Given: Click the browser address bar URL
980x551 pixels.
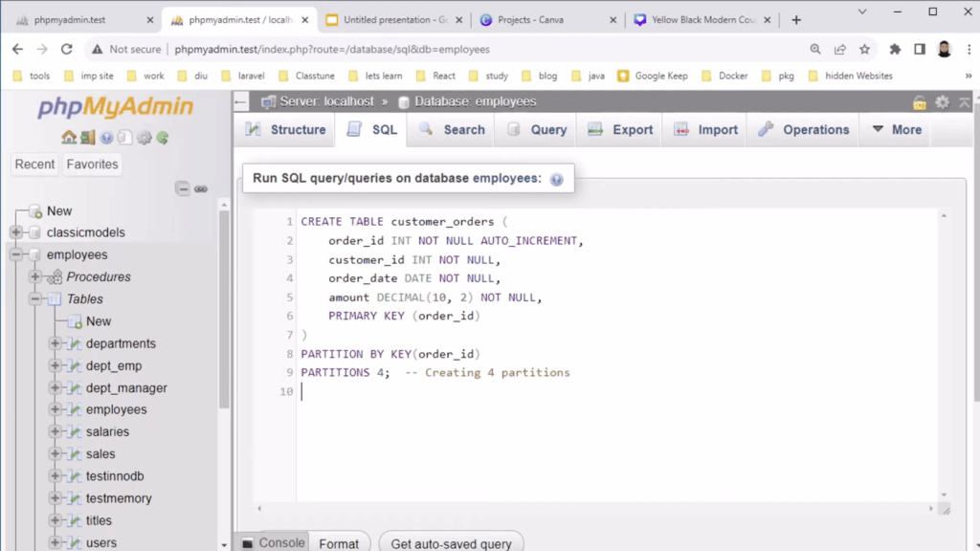Looking at the screenshot, I should (332, 50).
